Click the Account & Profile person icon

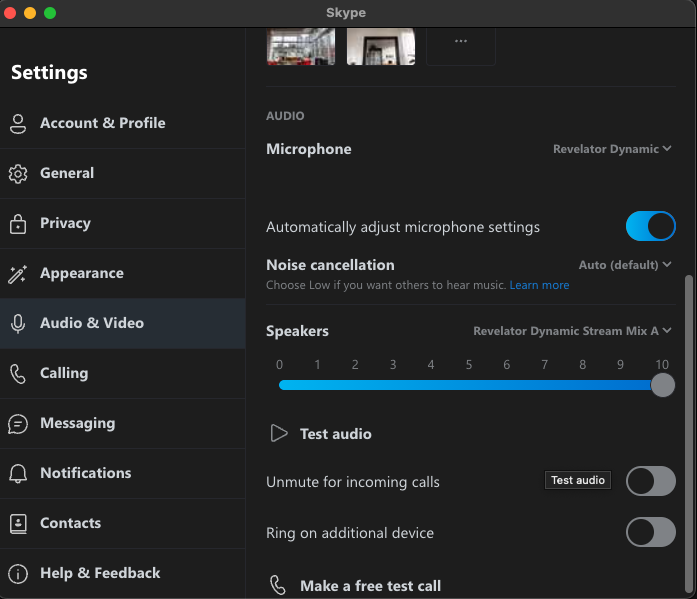[x=18, y=124]
